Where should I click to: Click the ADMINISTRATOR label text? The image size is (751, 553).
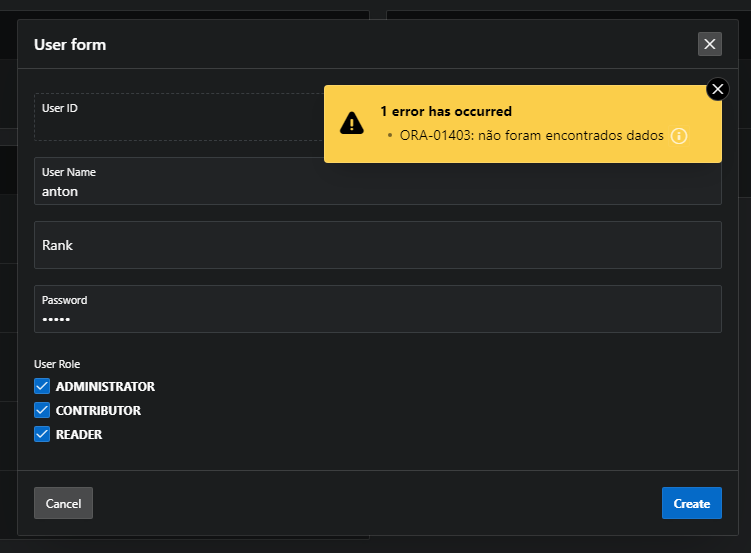[x=105, y=386]
